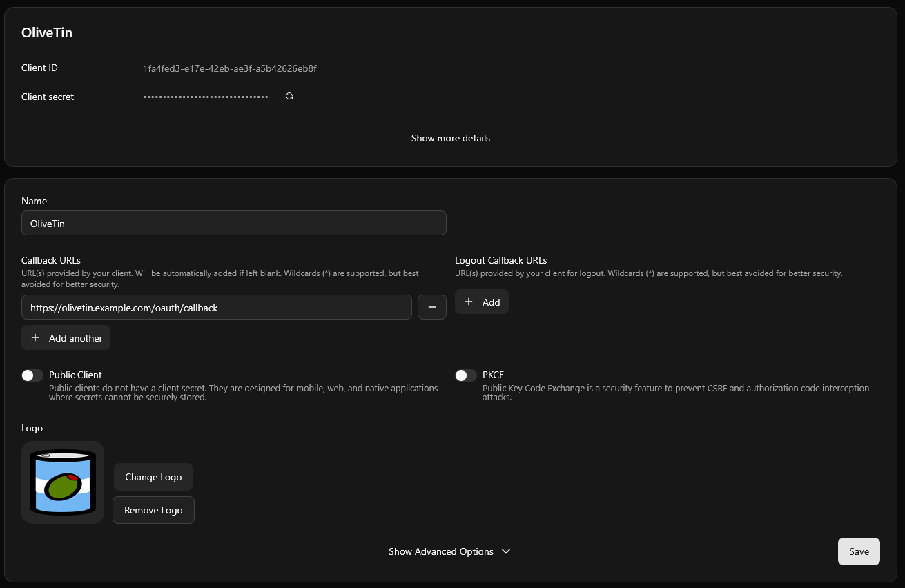Click the plus icon in Add another
The height and width of the screenshot is (588, 905).
[35, 337]
